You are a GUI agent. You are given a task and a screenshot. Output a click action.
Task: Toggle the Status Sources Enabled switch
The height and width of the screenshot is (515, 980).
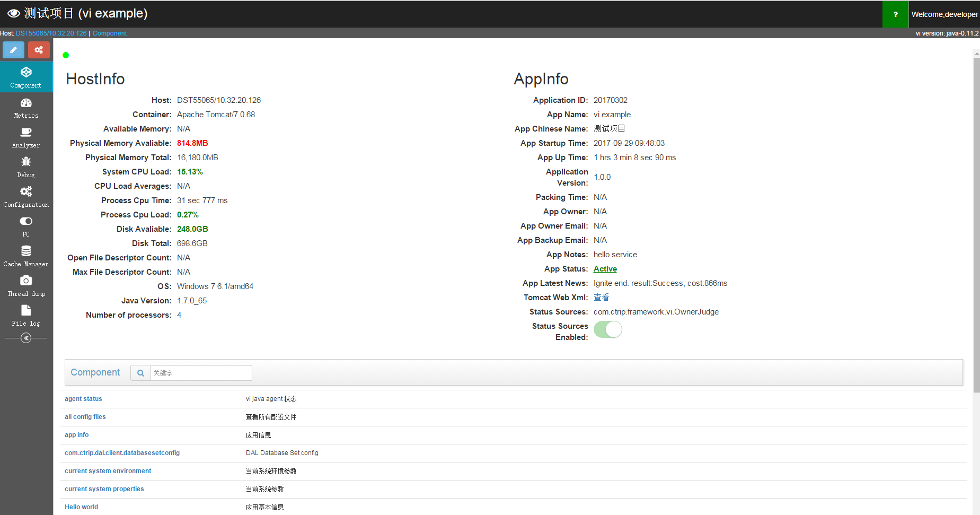click(608, 329)
